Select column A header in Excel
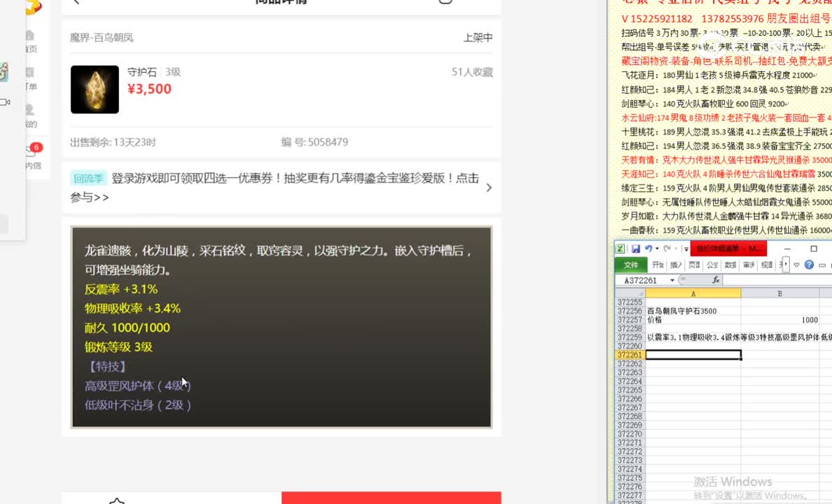This screenshot has height=504, width=832. click(x=693, y=293)
